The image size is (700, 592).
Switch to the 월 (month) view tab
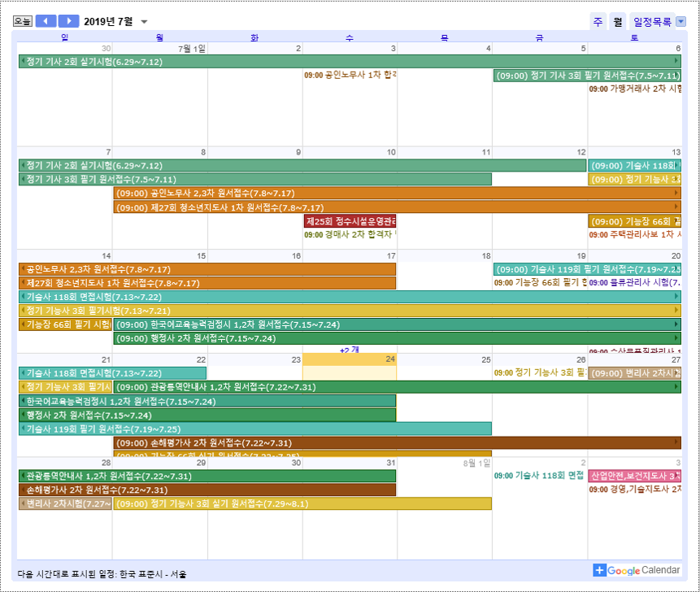click(618, 22)
